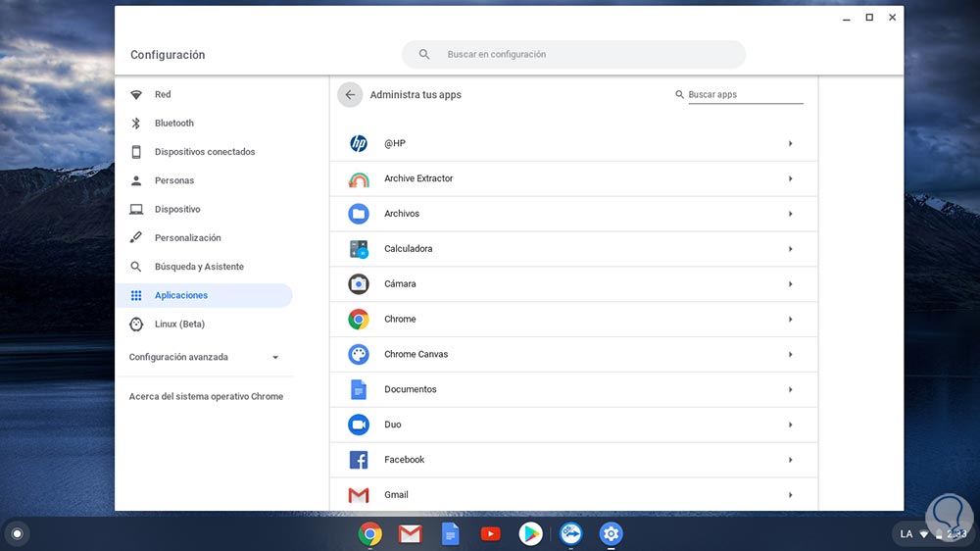Click the Configuración avanzada label
The height and width of the screenshot is (551, 980).
point(178,357)
